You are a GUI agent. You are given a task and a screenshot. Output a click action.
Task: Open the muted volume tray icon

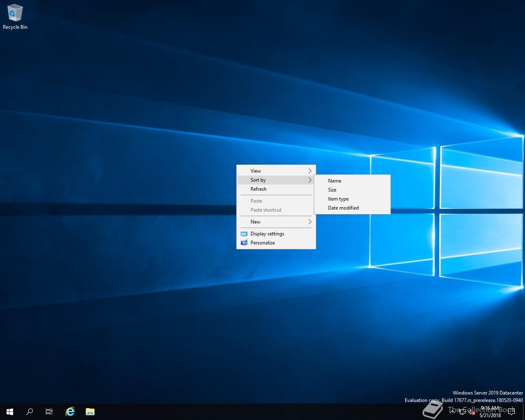472,412
